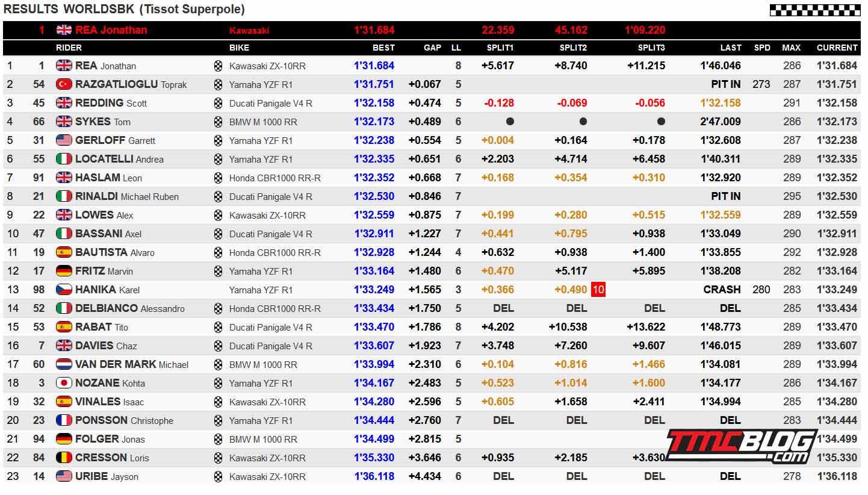Select the French flag beside PONSSON Christophe

click(64, 420)
